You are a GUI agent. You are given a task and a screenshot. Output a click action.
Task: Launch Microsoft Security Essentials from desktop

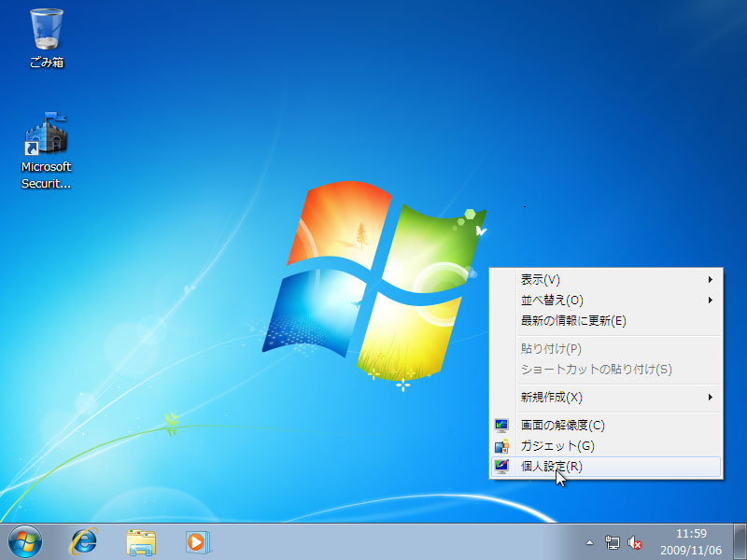[x=46, y=138]
